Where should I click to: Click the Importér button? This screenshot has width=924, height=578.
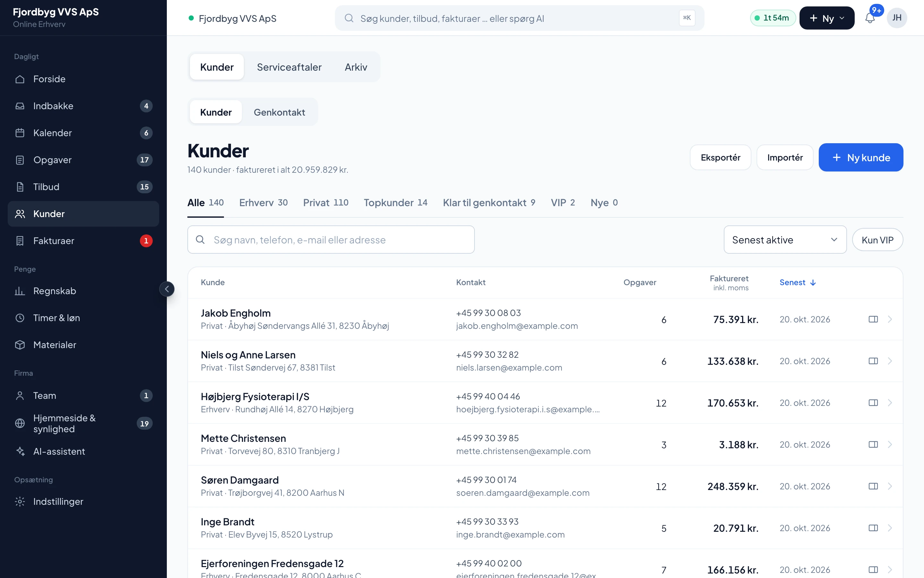click(x=785, y=157)
